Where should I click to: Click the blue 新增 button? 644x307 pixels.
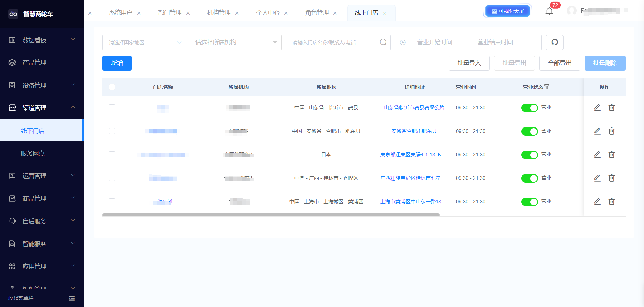point(117,63)
